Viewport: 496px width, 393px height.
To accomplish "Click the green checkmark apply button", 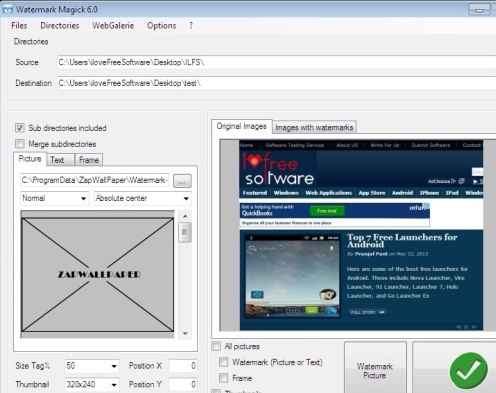I will click(468, 370).
